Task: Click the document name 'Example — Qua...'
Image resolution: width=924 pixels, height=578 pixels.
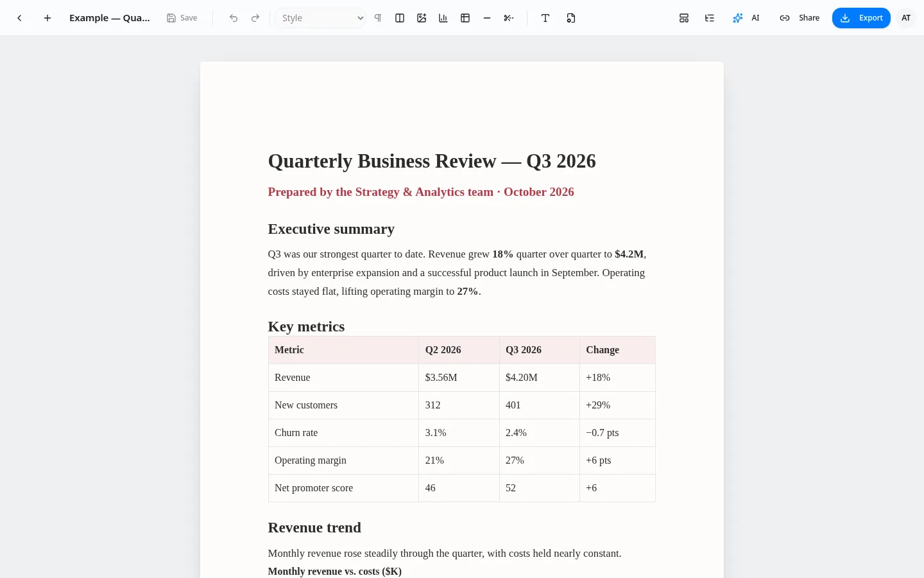Action: pyautogui.click(x=110, y=18)
